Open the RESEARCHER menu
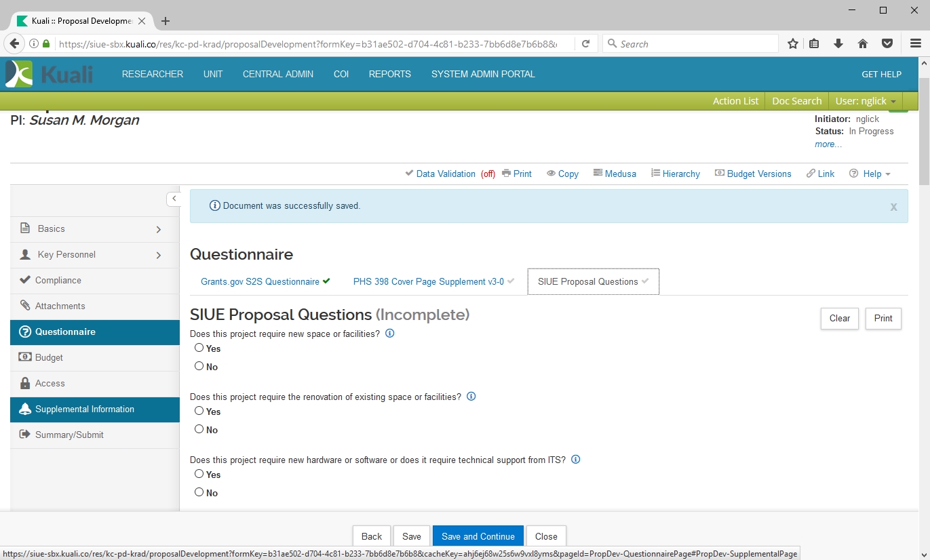Image resolution: width=930 pixels, height=560 pixels. pos(153,74)
